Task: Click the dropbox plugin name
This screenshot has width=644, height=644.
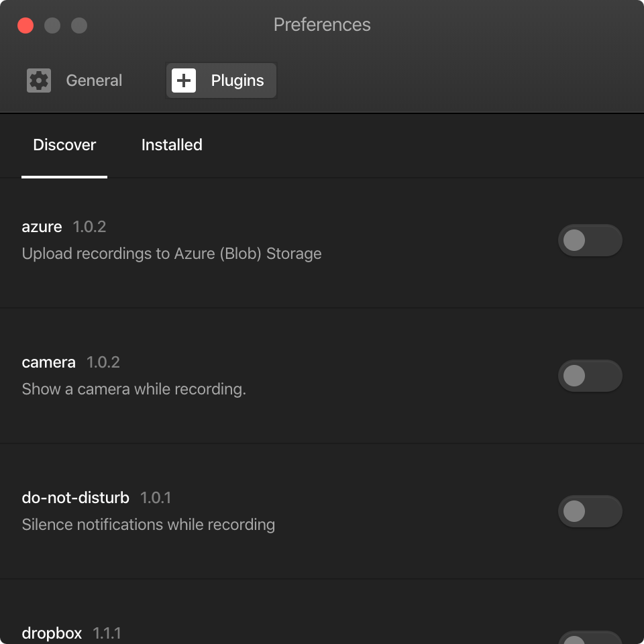Action: click(x=52, y=633)
